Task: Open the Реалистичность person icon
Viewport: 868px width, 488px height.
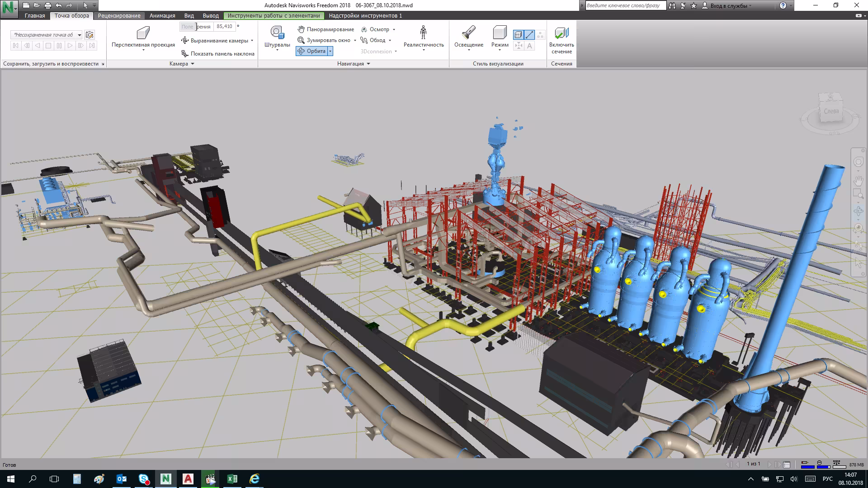Action: (423, 33)
